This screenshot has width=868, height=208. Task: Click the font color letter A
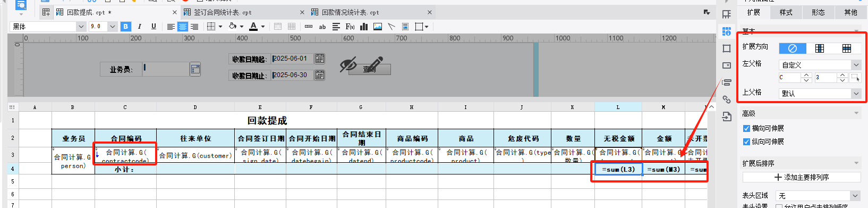pos(253,27)
